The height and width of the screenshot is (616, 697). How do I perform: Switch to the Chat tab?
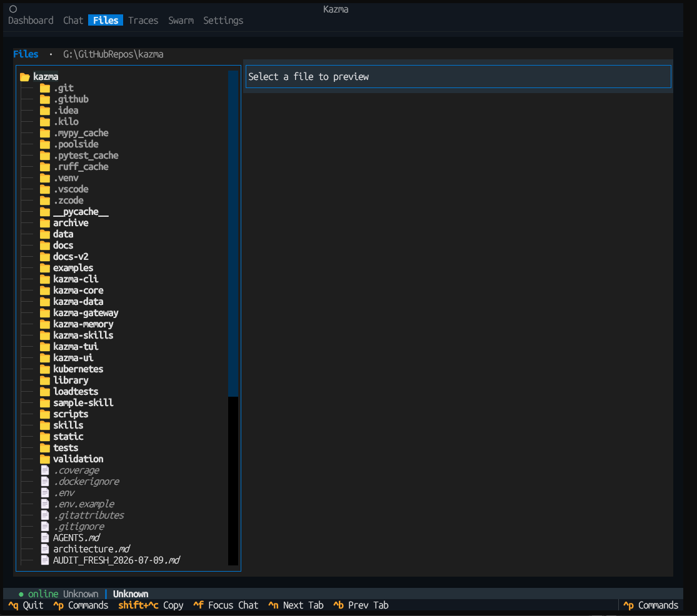coord(73,21)
